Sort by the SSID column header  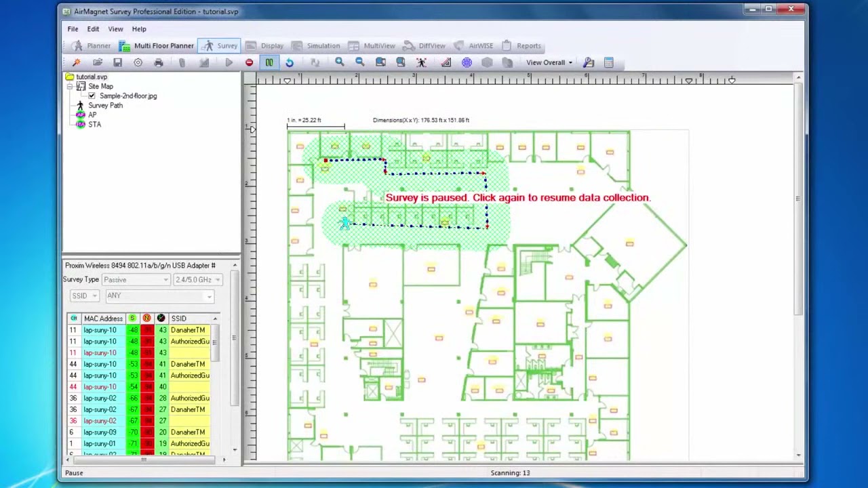[x=190, y=319]
